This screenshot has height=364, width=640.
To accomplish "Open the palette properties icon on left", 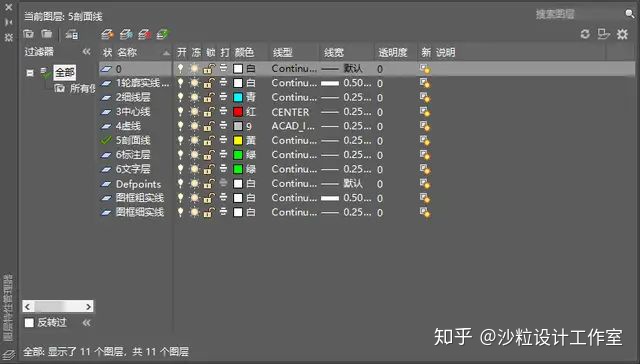I will (9, 38).
